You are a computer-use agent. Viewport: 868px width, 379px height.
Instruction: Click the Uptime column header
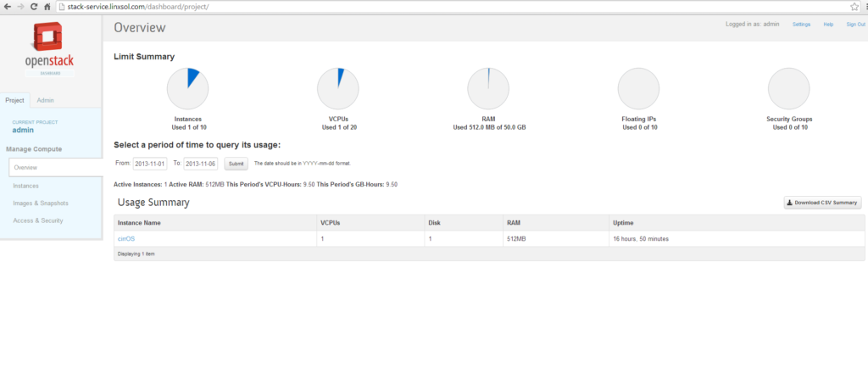737,223
